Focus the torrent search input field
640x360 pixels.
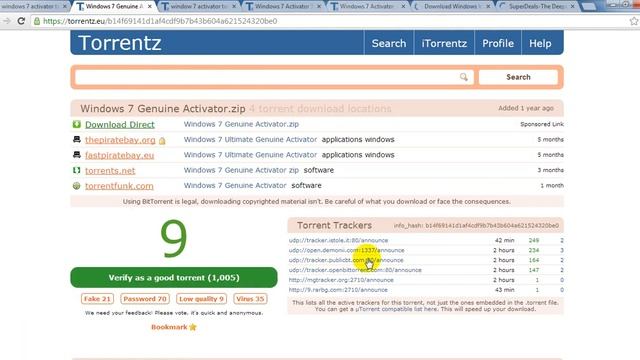(x=274, y=77)
